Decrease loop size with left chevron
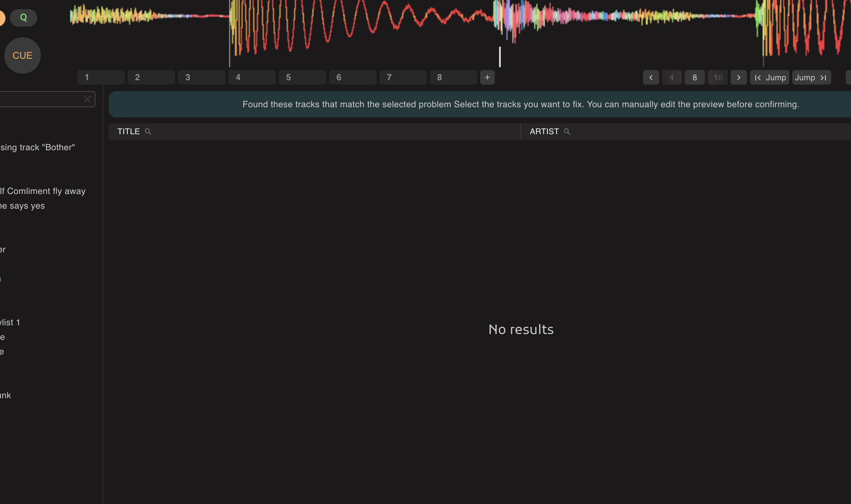The width and height of the screenshot is (851, 504). [651, 77]
